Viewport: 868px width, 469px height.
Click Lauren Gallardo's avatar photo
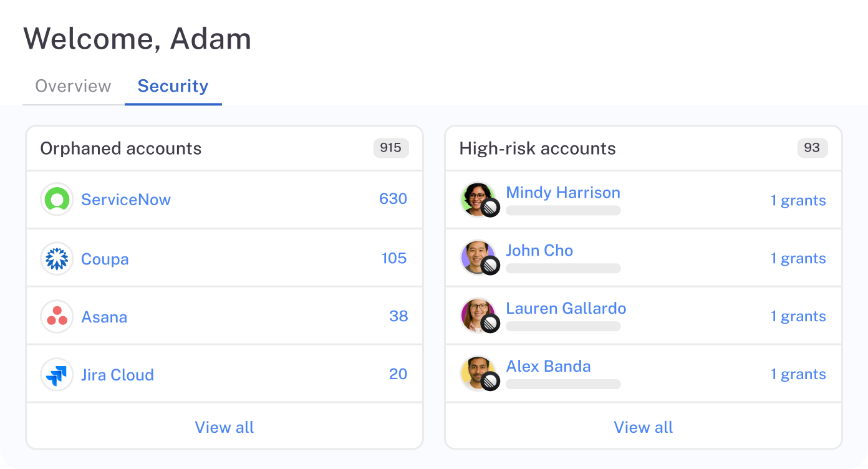(x=478, y=315)
